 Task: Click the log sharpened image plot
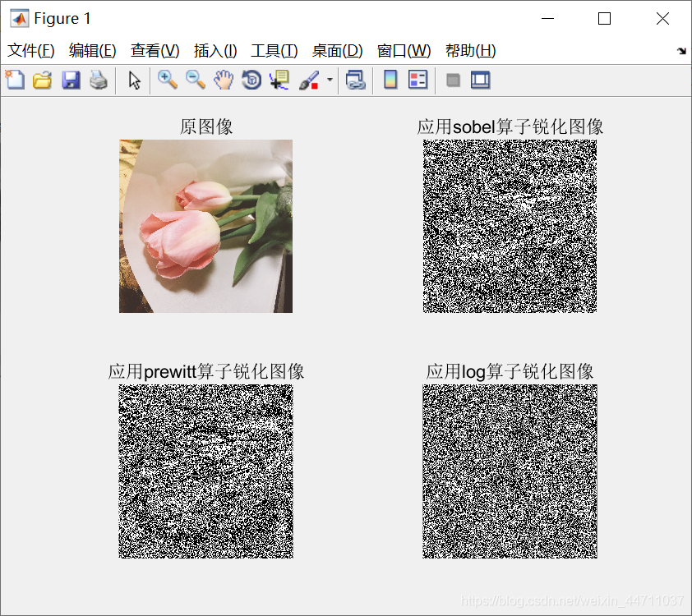tap(510, 471)
